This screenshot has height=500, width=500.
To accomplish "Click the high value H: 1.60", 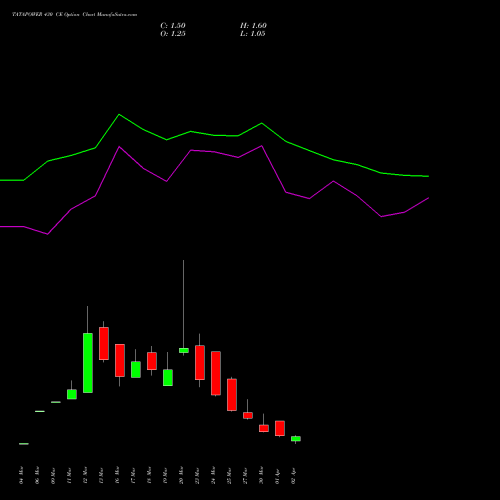I will [253, 26].
